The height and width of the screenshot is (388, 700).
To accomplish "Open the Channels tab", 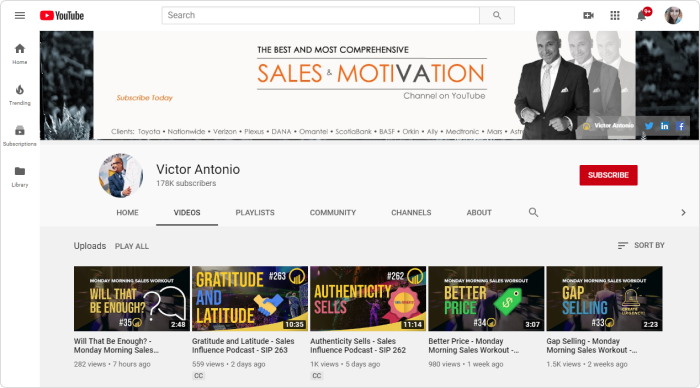I will click(411, 213).
